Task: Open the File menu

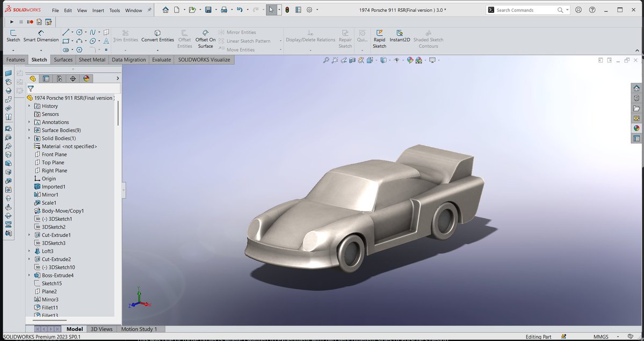Action: [55, 10]
